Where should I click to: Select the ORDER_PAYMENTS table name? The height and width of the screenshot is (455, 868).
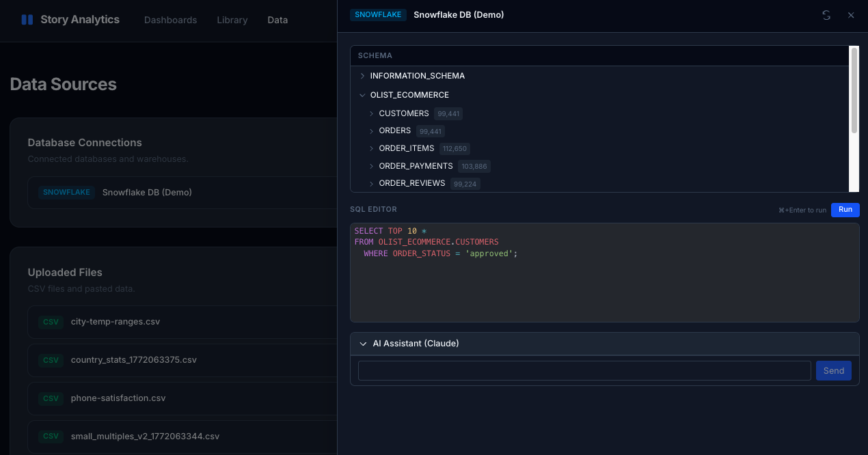416,166
